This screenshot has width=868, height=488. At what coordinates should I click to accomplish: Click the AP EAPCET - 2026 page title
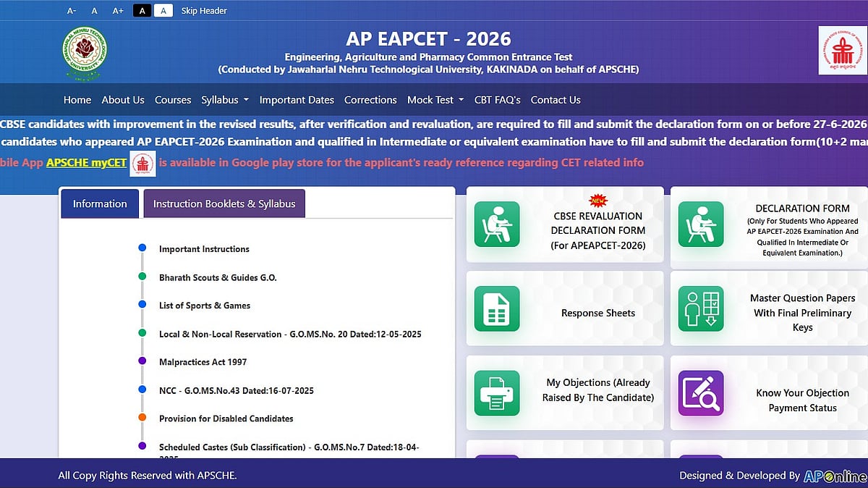[x=428, y=38]
